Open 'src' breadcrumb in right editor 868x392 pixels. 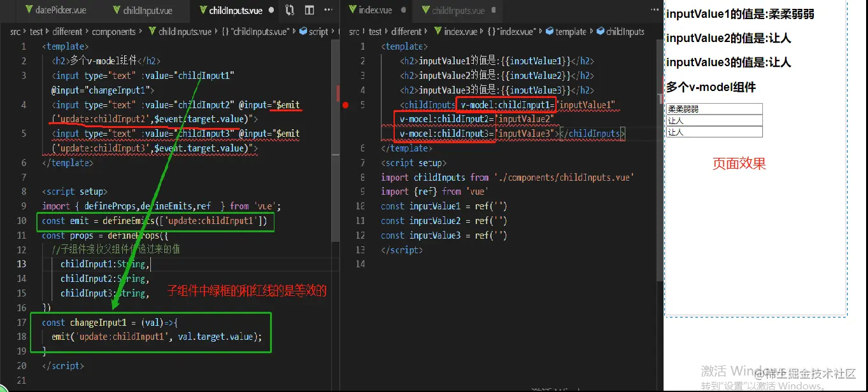(x=354, y=31)
